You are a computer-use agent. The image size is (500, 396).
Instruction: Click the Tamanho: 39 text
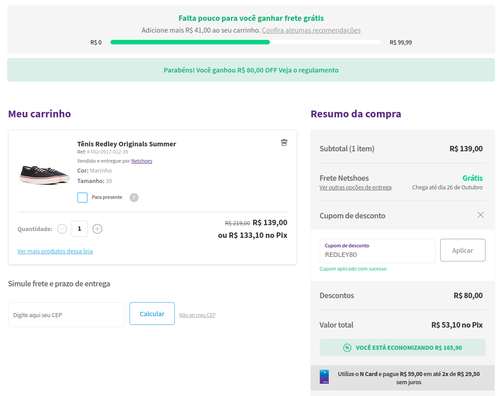tap(95, 181)
